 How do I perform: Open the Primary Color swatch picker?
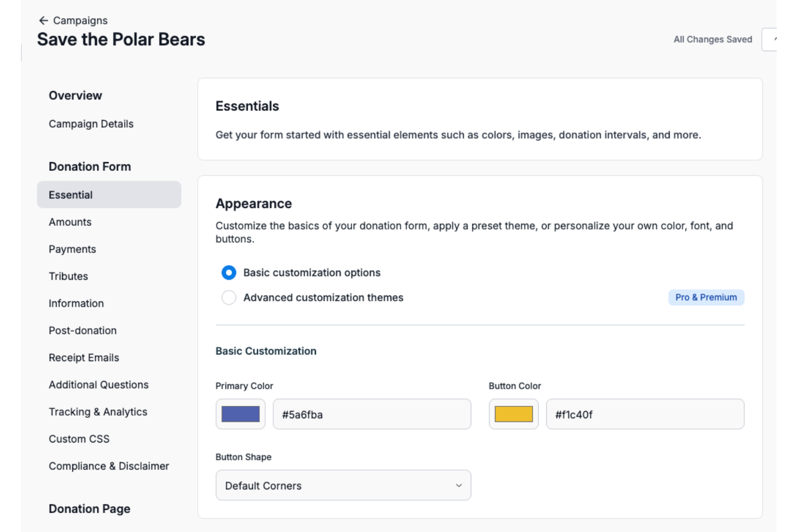[240, 414]
